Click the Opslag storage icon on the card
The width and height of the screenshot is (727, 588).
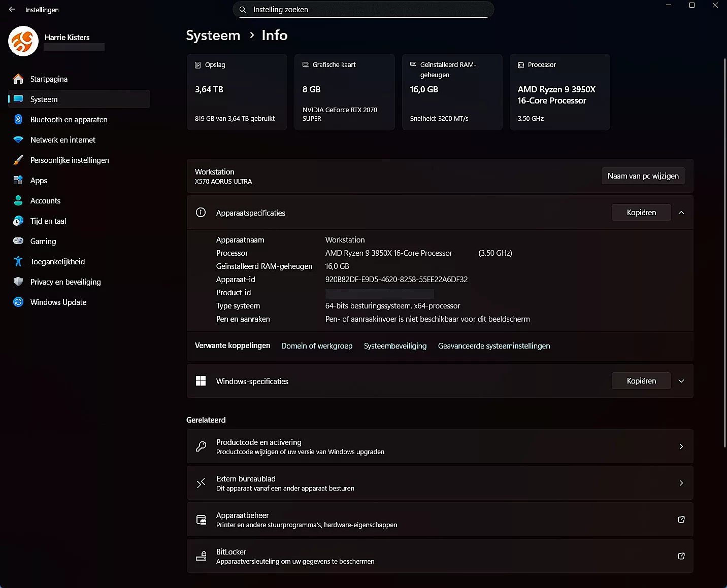click(198, 65)
